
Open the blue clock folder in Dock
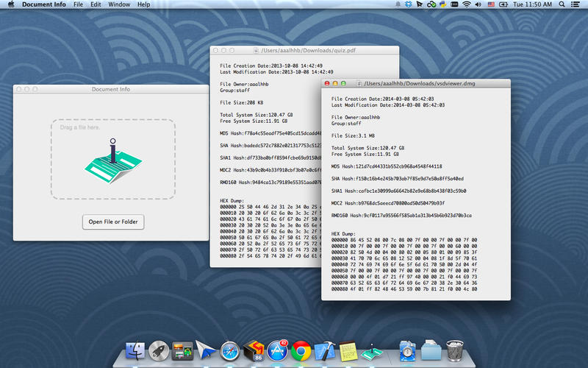point(408,351)
